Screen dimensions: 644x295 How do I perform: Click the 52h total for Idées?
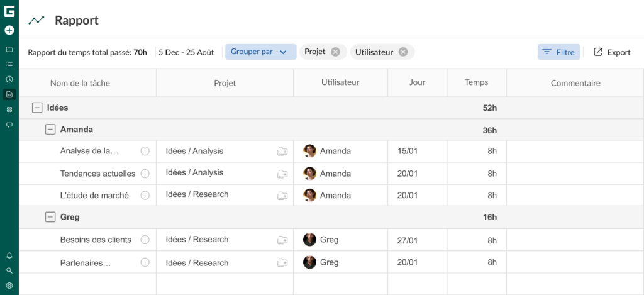[x=489, y=108]
